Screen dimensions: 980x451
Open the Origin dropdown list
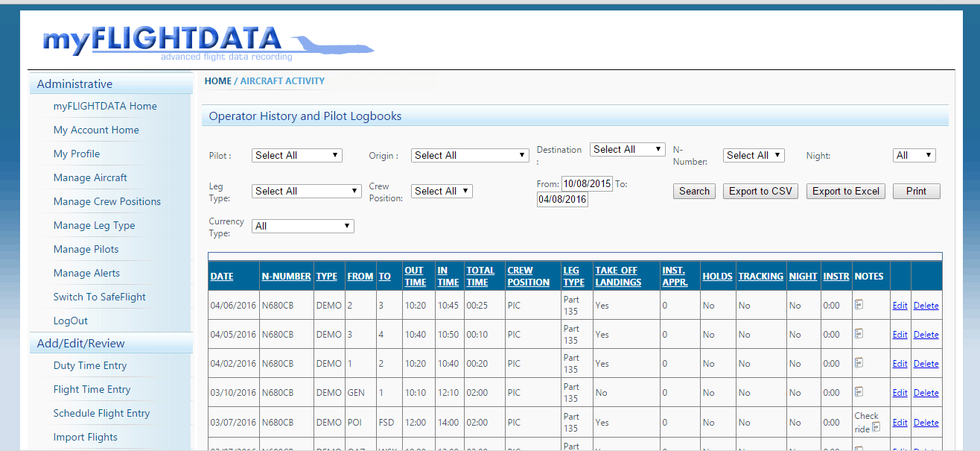point(469,155)
